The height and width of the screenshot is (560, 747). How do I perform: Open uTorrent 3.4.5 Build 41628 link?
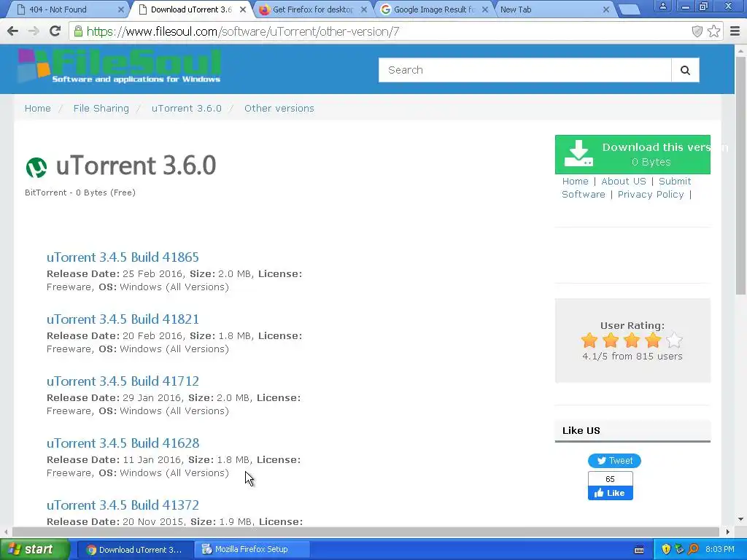(x=123, y=443)
